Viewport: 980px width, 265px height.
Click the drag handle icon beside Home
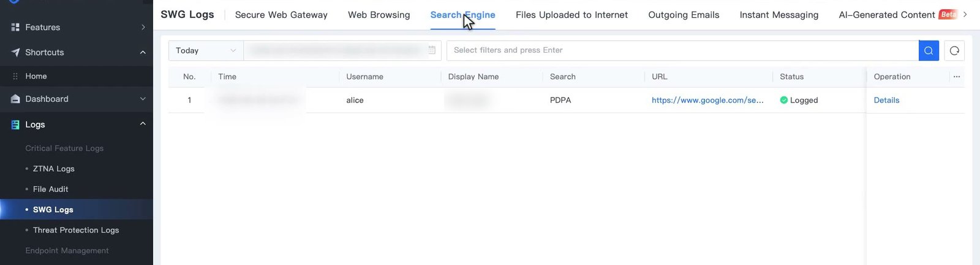coord(15,76)
